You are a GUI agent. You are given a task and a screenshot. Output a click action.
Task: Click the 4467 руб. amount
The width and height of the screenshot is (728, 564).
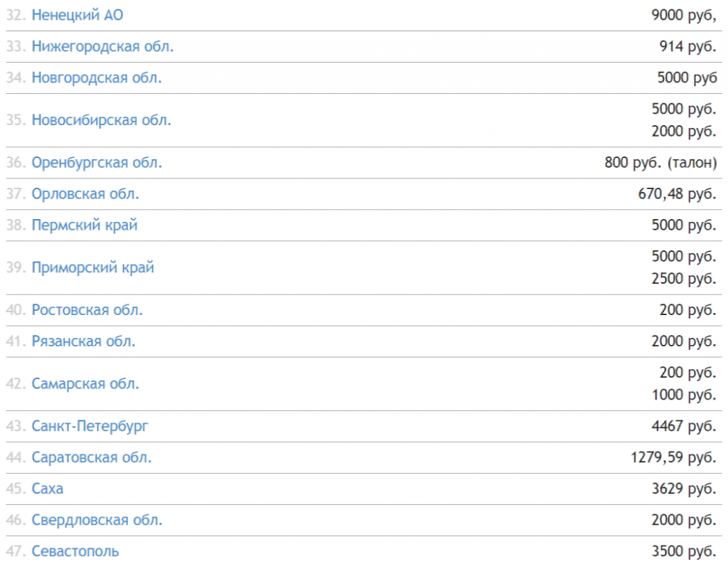[x=683, y=427]
